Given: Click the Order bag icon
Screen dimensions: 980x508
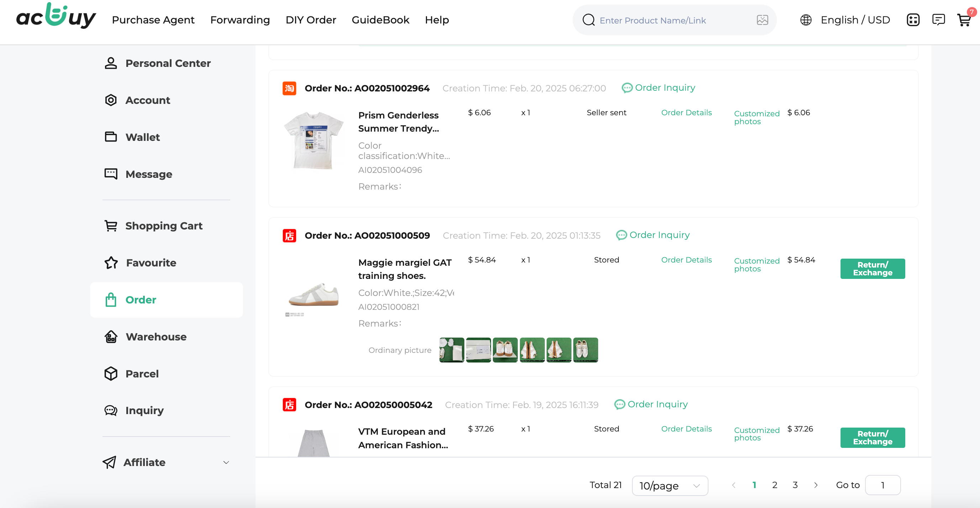Looking at the screenshot, I should pos(111,300).
